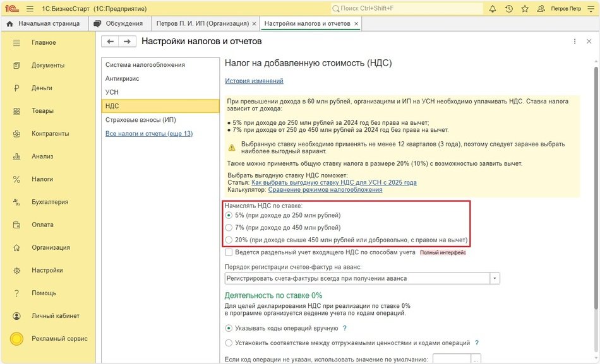Open История изменений link
The image size is (600, 364).
[x=254, y=81]
